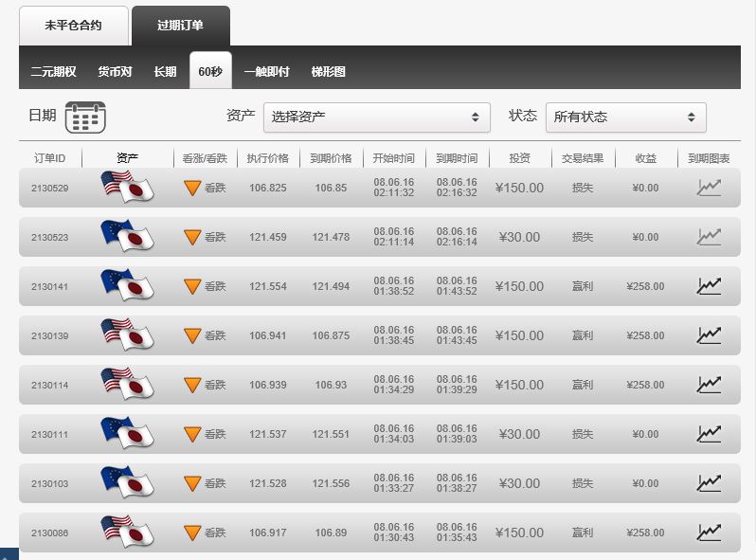Show expiry chart for order 2130111

(709, 433)
